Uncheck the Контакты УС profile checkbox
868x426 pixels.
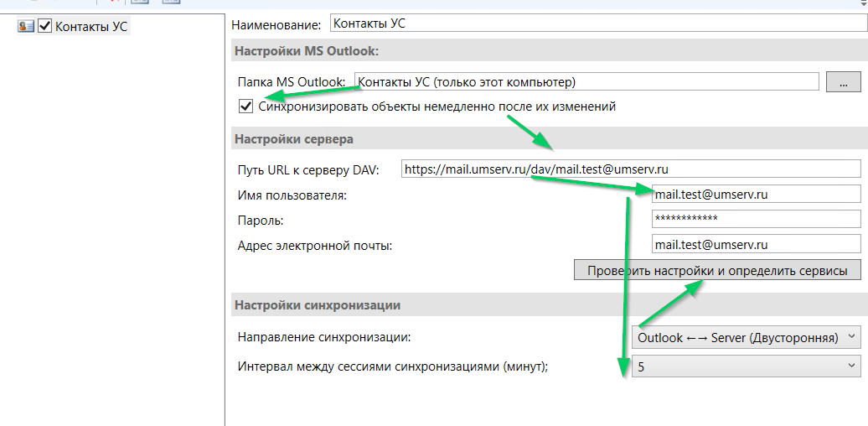tap(45, 26)
